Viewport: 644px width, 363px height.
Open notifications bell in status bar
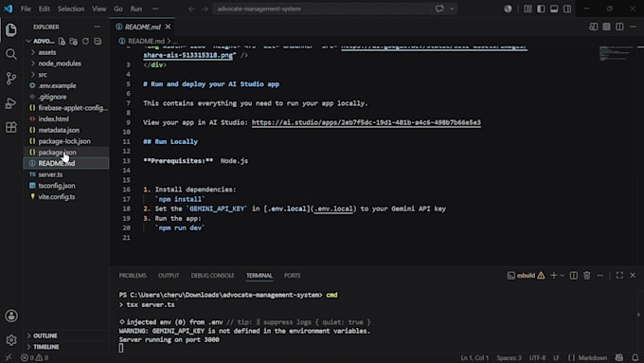(635, 357)
